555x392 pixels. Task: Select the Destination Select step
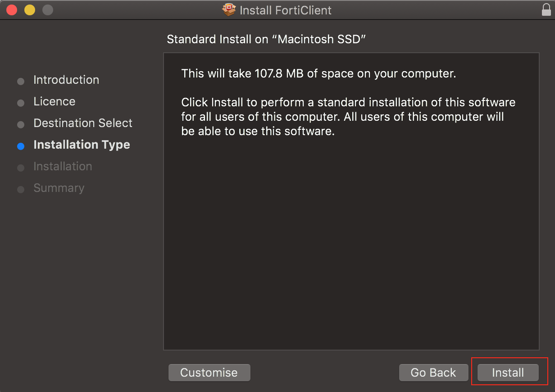coord(83,123)
